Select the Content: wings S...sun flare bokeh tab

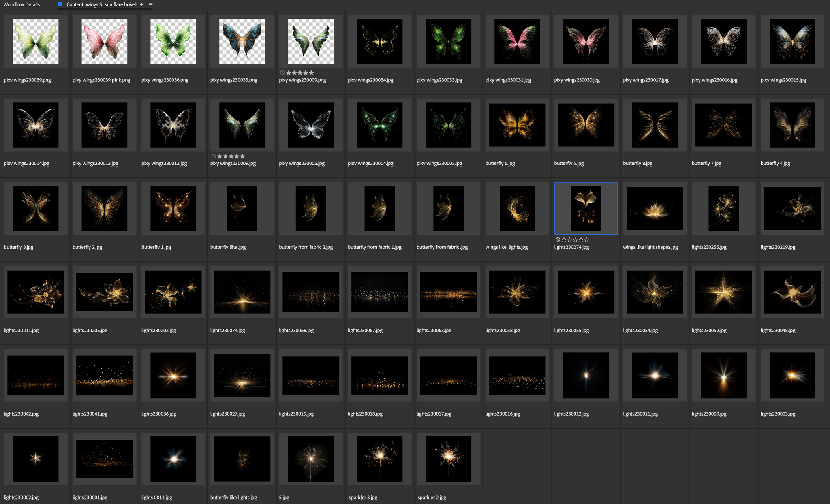(x=102, y=5)
